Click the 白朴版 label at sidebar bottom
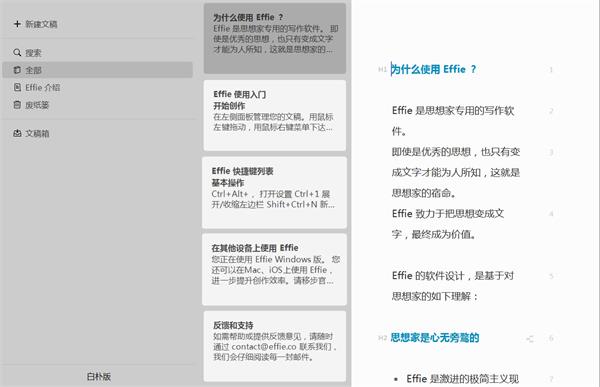The image size is (600, 387). 99,376
